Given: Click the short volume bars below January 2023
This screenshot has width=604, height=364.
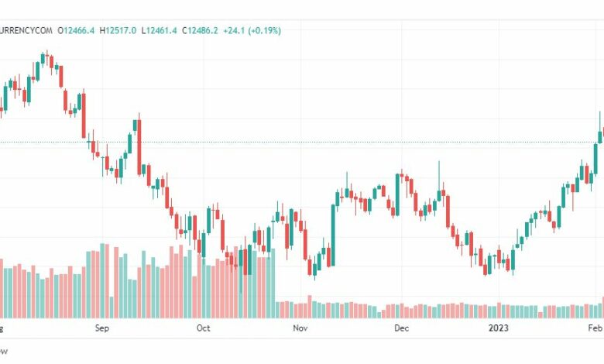Looking at the screenshot, I should [x=503, y=311].
